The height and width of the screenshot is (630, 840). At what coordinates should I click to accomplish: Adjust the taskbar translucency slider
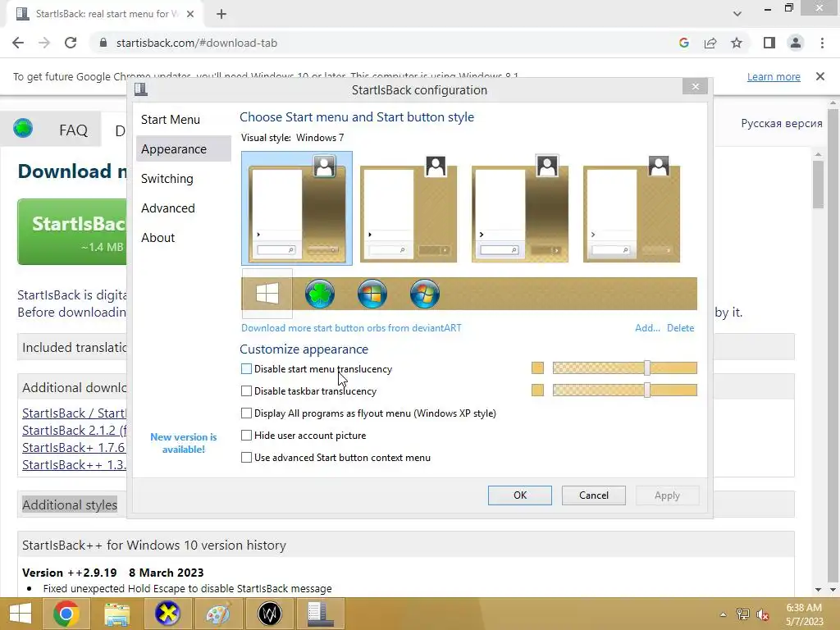pos(647,390)
